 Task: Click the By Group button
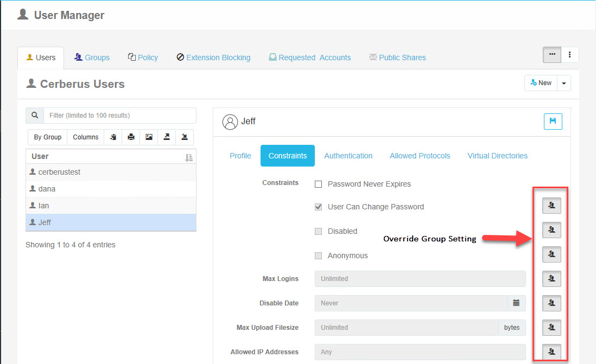pyautogui.click(x=47, y=137)
